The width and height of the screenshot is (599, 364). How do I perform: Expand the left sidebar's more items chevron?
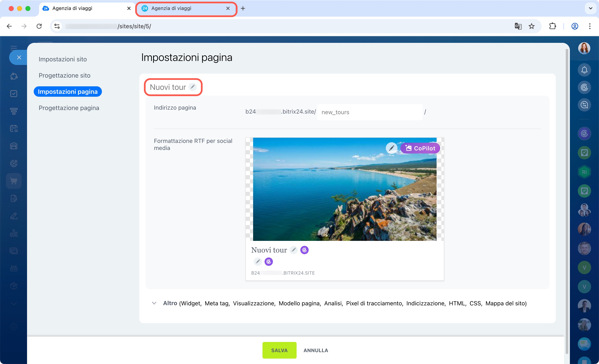click(14, 304)
